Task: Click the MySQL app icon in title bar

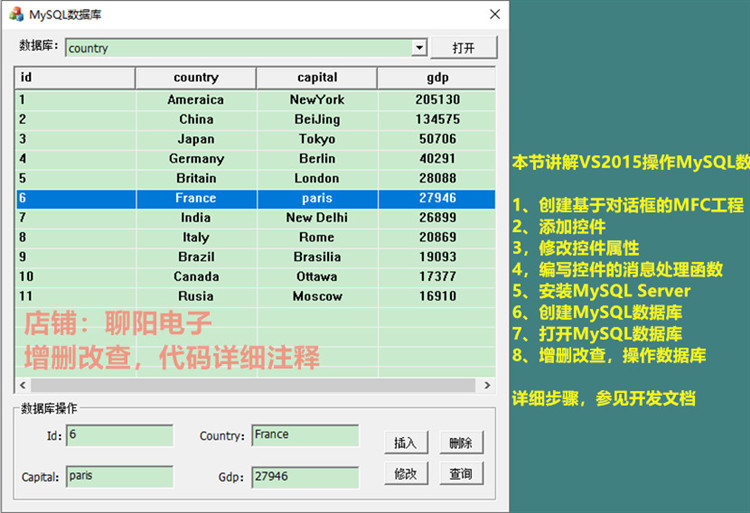Action: pyautogui.click(x=16, y=14)
